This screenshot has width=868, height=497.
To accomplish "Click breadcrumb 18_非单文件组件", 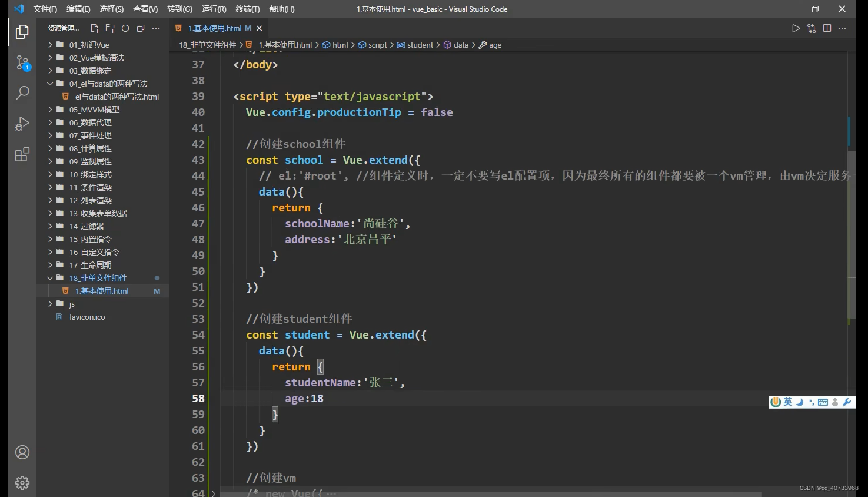I will click(207, 45).
